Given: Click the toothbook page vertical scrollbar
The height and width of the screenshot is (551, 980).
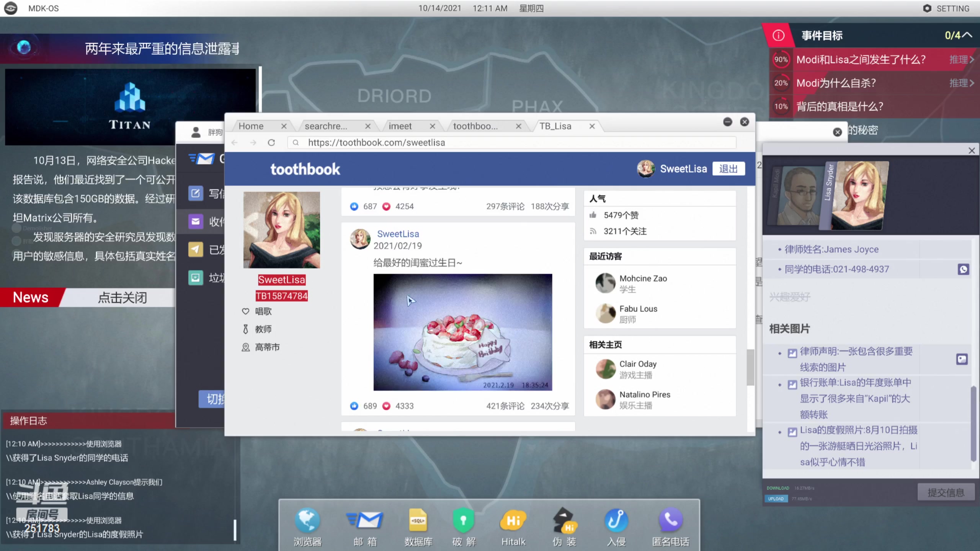Looking at the screenshot, I should pos(750,367).
